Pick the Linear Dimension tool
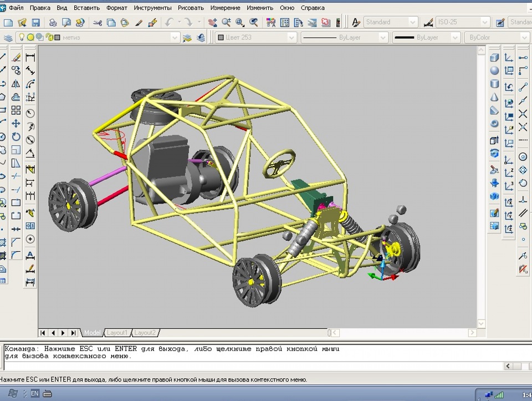532x401 pixels. point(30,58)
